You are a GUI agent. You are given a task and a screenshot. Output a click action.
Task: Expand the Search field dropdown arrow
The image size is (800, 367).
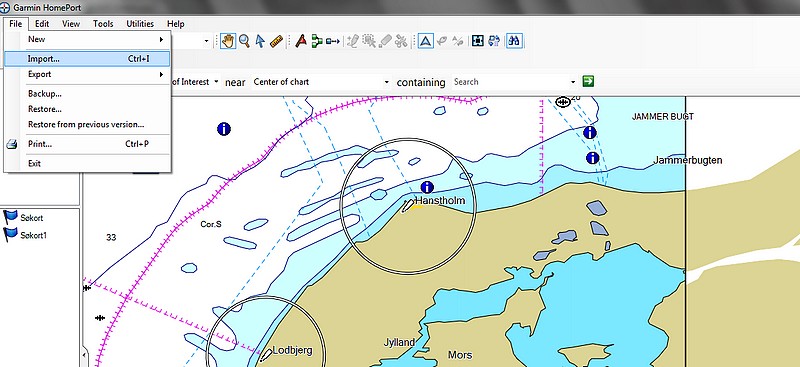pyautogui.click(x=573, y=82)
